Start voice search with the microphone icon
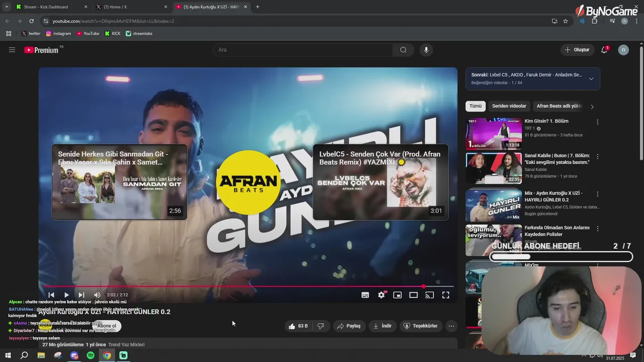Image resolution: width=644 pixels, height=362 pixels. click(426, 50)
